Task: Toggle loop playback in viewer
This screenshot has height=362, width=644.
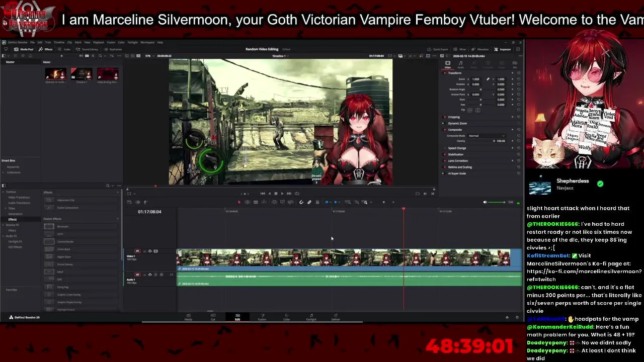Action: (297, 194)
